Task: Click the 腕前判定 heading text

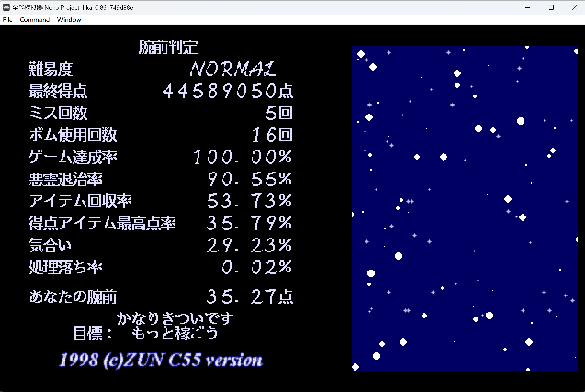Action: [x=168, y=47]
